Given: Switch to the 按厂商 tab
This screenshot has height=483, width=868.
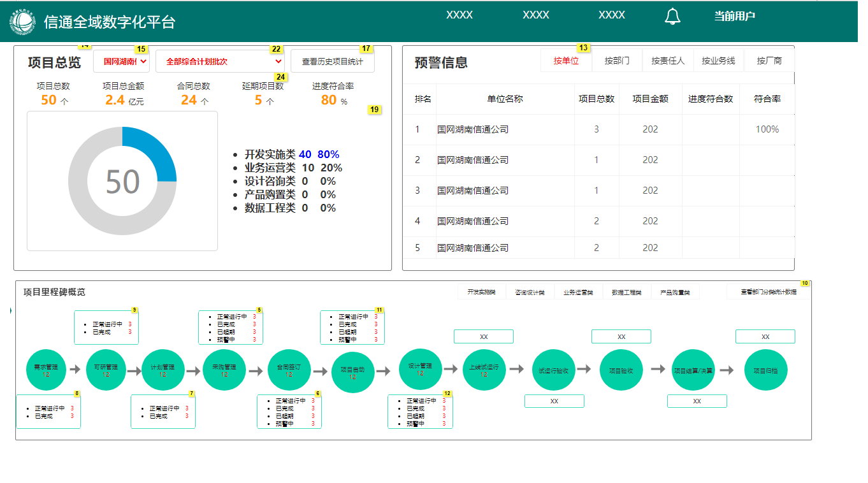Looking at the screenshot, I should [x=769, y=61].
